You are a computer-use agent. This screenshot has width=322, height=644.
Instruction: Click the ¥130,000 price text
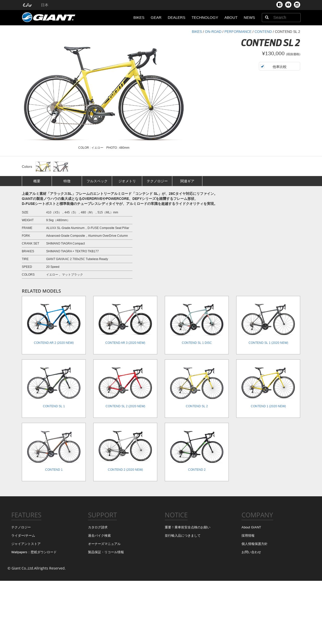pyautogui.click(x=273, y=53)
